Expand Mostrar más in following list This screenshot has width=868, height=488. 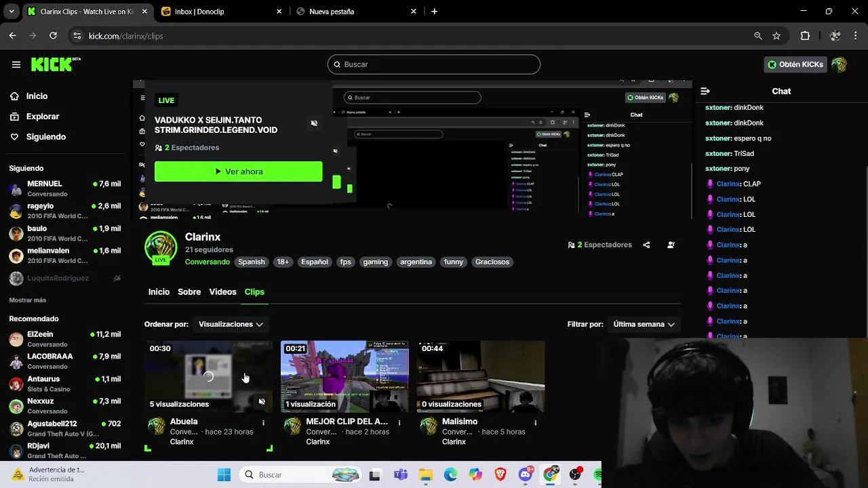[28, 300]
